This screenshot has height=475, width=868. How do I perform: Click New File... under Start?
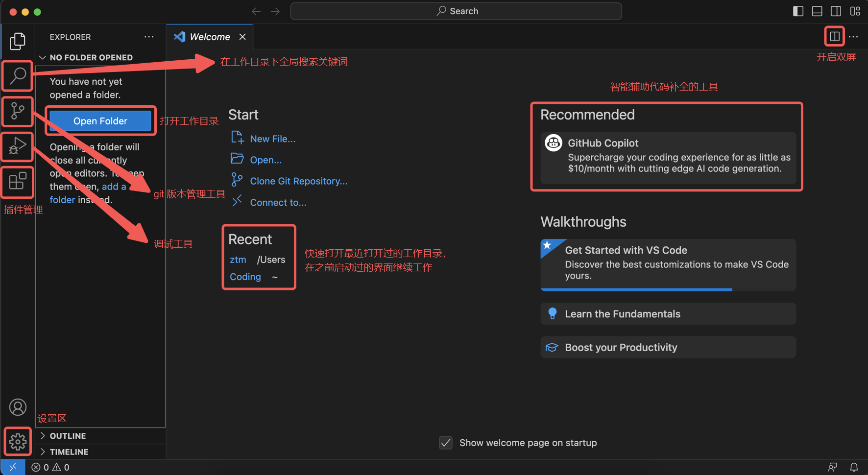[x=272, y=139]
